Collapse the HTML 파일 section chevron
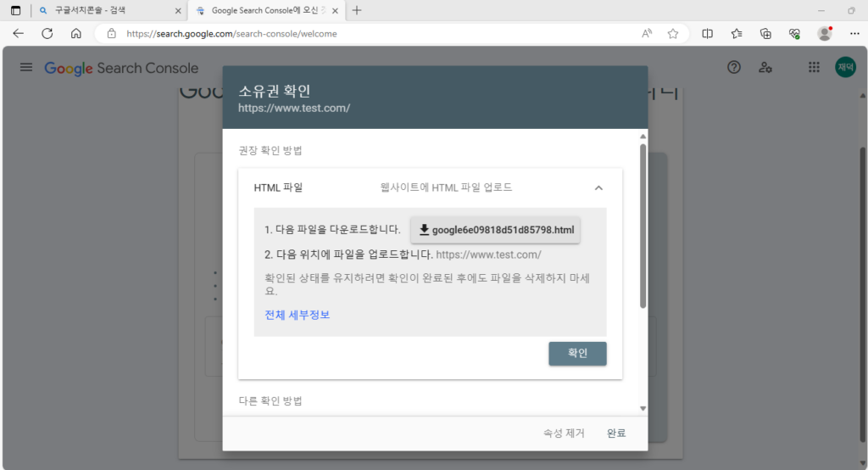Screen dimensions: 868x470 [598, 187]
